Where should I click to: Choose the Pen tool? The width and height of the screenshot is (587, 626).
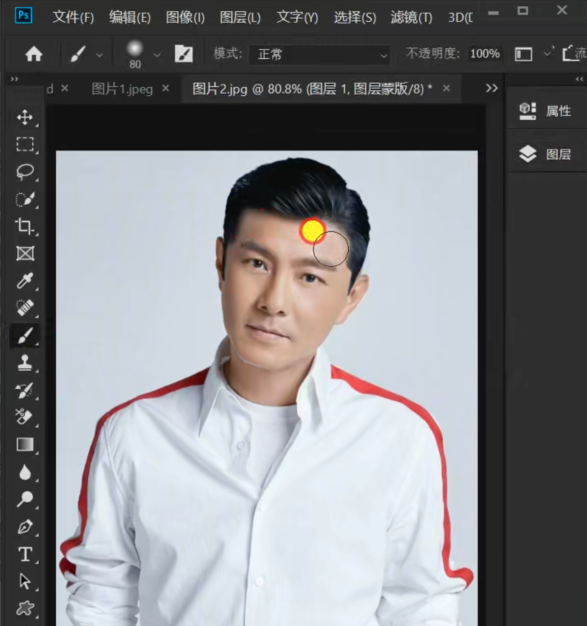click(25, 527)
